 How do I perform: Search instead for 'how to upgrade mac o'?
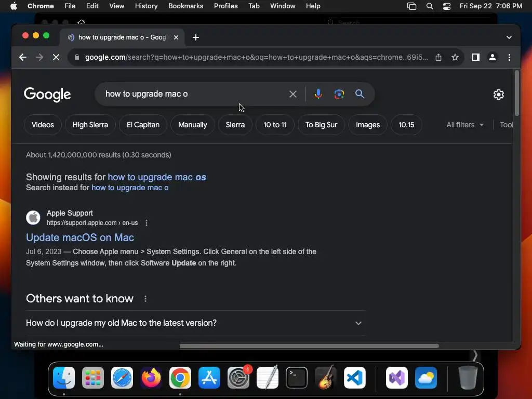tap(130, 188)
